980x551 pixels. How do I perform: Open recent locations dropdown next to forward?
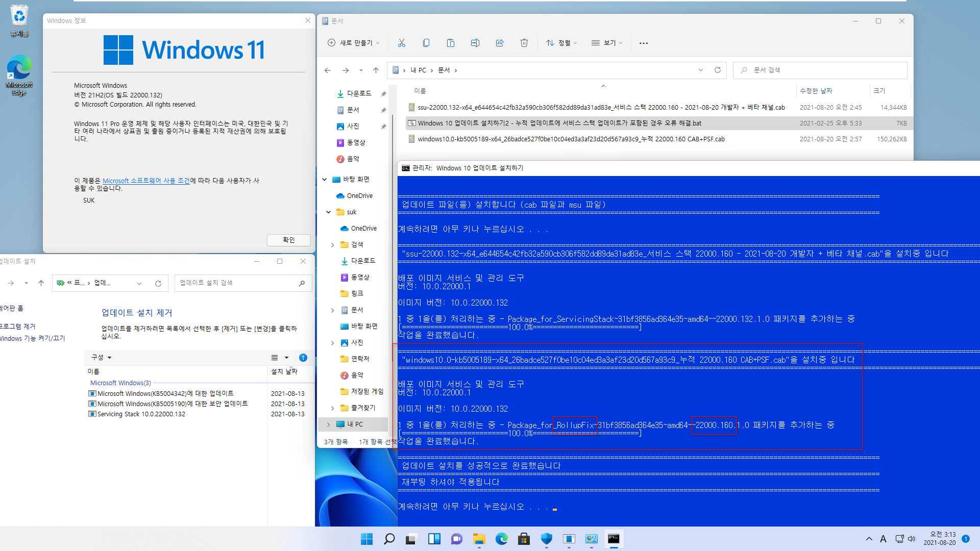[361, 70]
